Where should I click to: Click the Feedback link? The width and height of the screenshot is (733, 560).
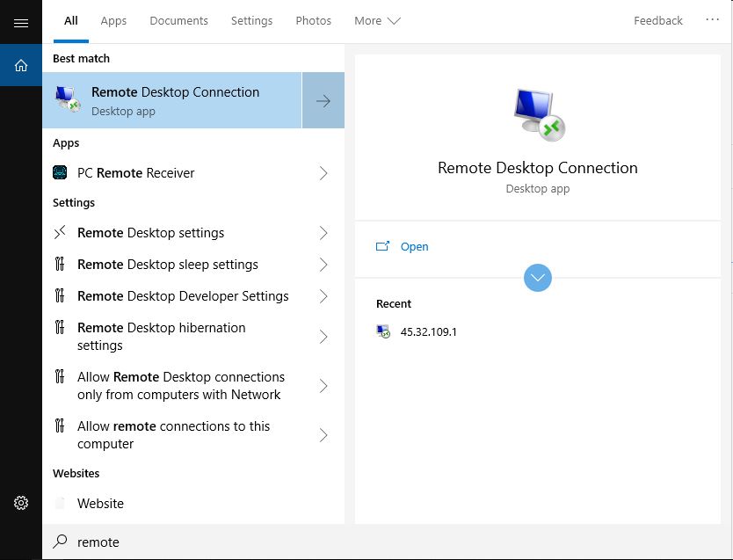click(x=657, y=21)
